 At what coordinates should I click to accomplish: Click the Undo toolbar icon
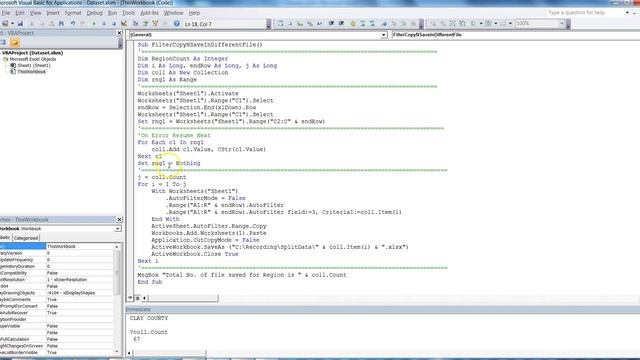(73, 24)
